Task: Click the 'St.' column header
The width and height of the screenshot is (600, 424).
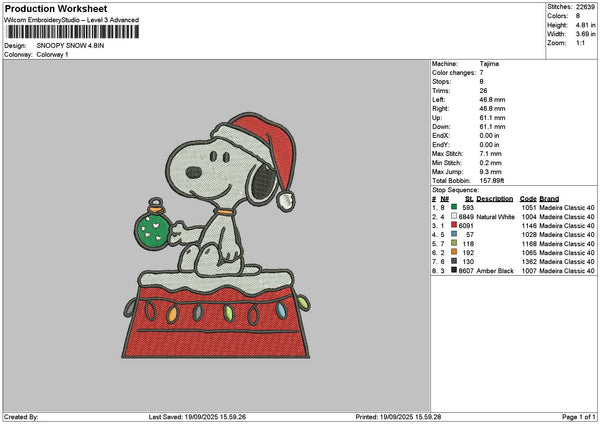Action: coord(469,199)
